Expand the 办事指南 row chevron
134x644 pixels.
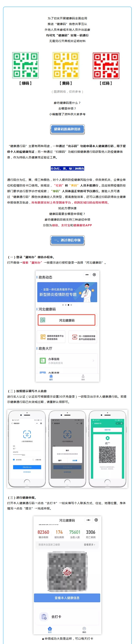pyautogui.click(x=93, y=360)
